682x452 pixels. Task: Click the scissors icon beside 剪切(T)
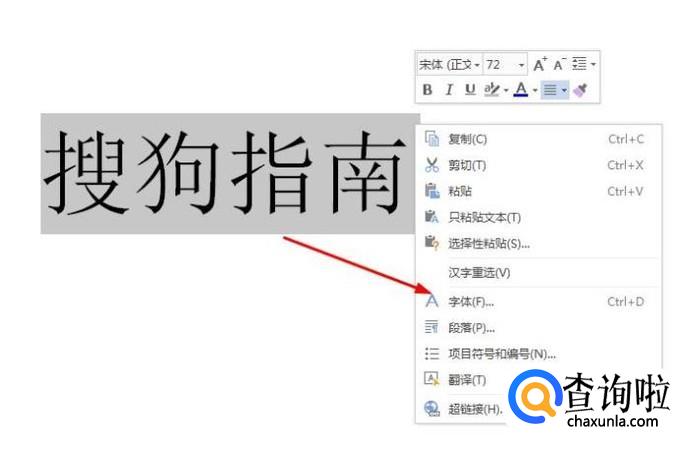(431, 165)
